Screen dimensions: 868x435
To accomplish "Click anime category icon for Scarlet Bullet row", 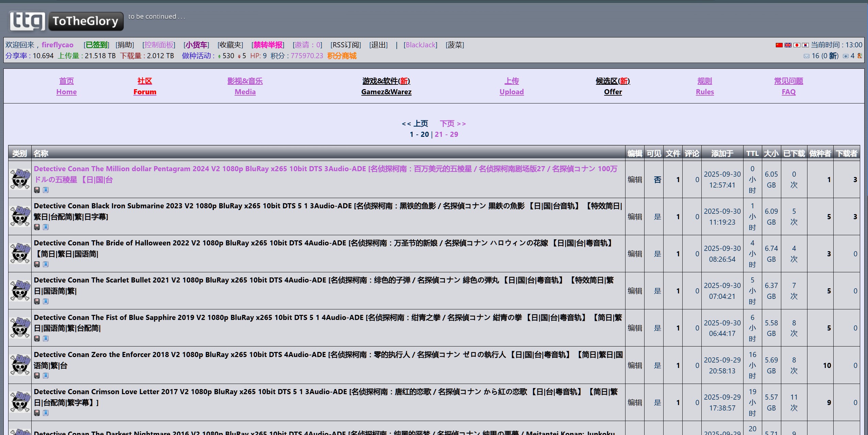I will pos(20,291).
